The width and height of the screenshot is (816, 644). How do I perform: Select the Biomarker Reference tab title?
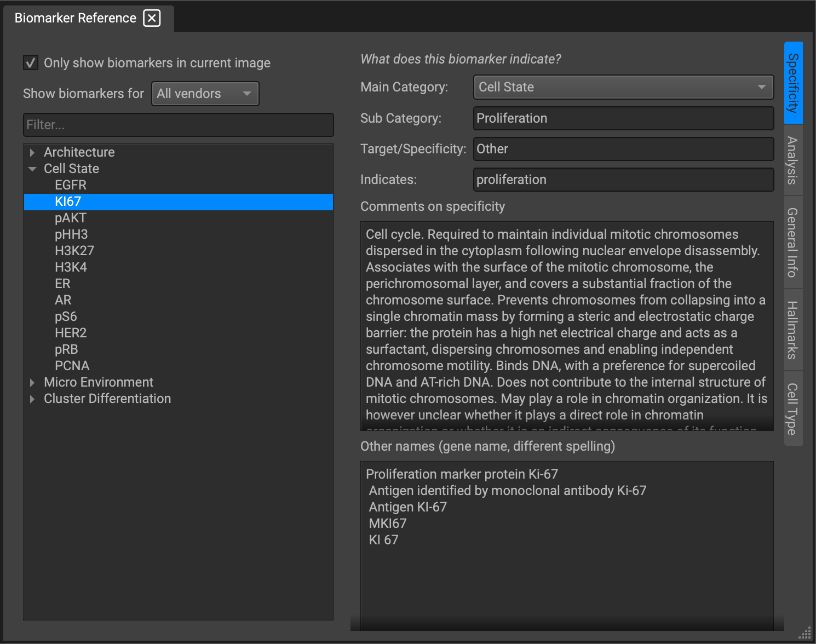tap(76, 18)
